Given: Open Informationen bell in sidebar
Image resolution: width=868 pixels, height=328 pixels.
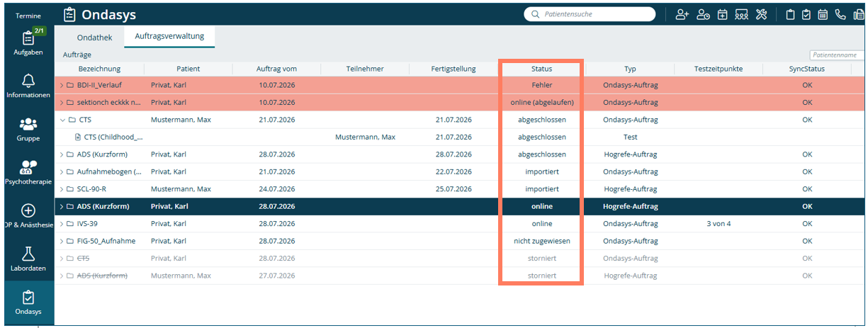Looking at the screenshot, I should [x=28, y=85].
